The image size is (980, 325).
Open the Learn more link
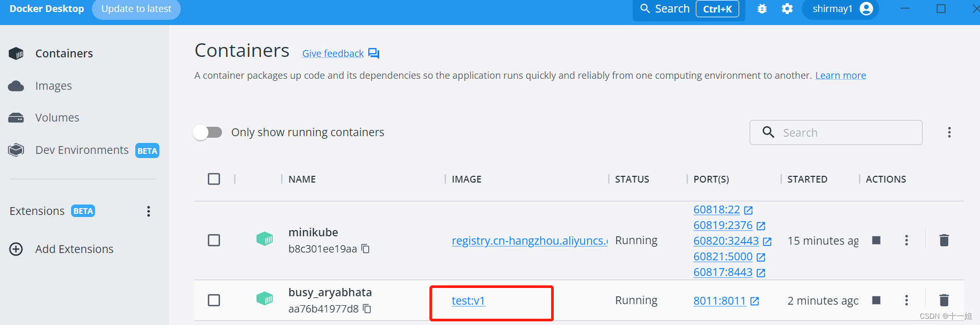point(841,76)
